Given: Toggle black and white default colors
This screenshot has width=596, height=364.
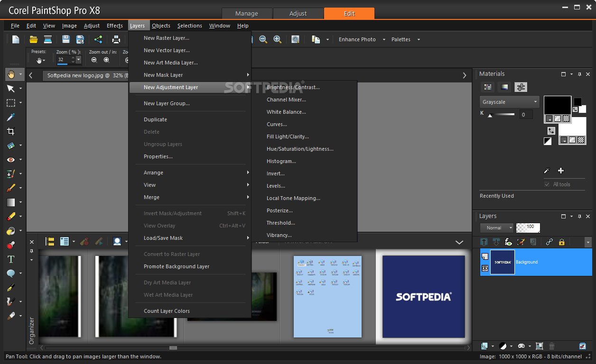Looking at the screenshot, I should coord(548,141).
